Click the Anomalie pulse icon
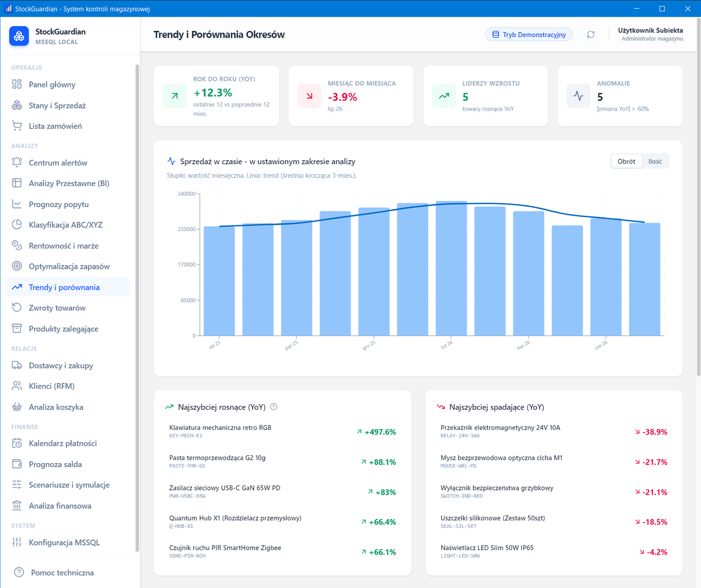 click(x=578, y=96)
